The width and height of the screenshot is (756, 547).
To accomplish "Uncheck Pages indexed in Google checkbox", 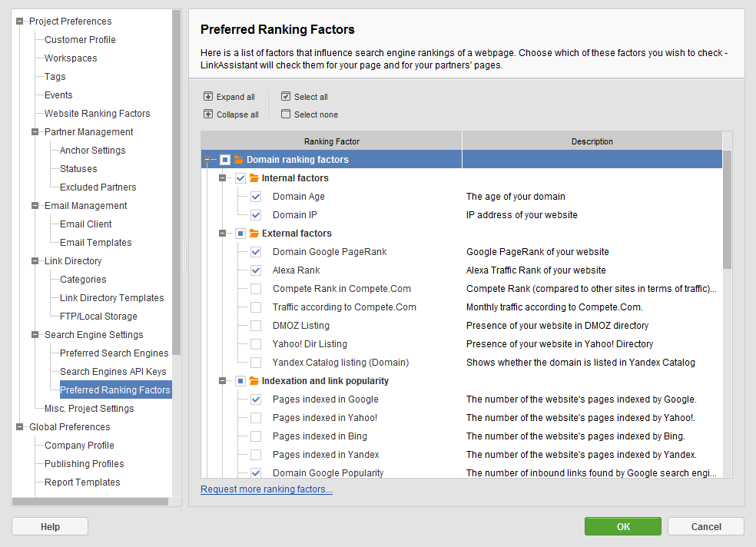I will 256,399.
